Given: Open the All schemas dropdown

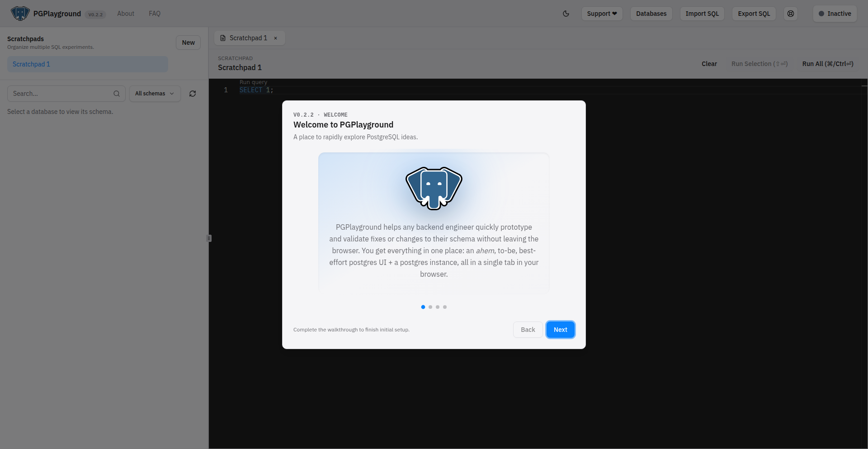Looking at the screenshot, I should [154, 94].
